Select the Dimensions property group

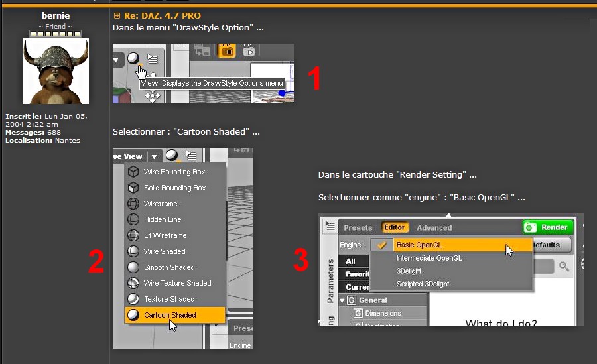[x=383, y=313]
